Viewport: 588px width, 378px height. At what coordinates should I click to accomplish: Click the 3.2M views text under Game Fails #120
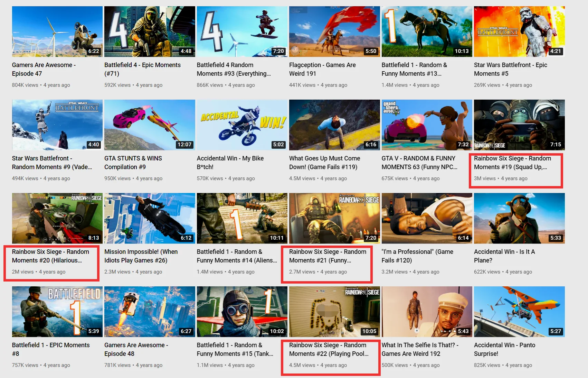(395, 272)
